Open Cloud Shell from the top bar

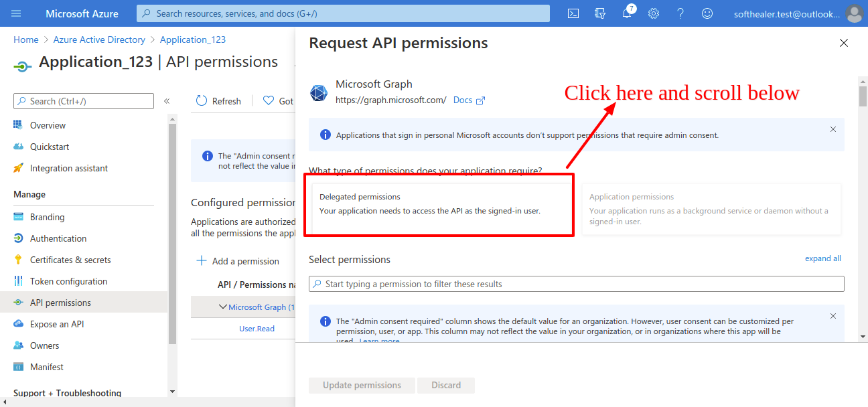573,13
